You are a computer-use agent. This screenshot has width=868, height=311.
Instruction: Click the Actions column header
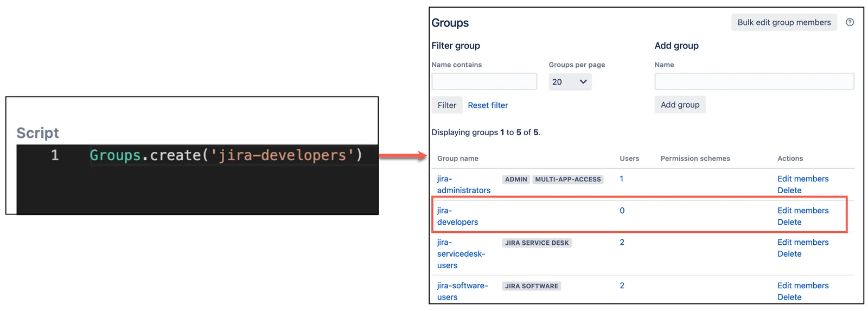[790, 158]
